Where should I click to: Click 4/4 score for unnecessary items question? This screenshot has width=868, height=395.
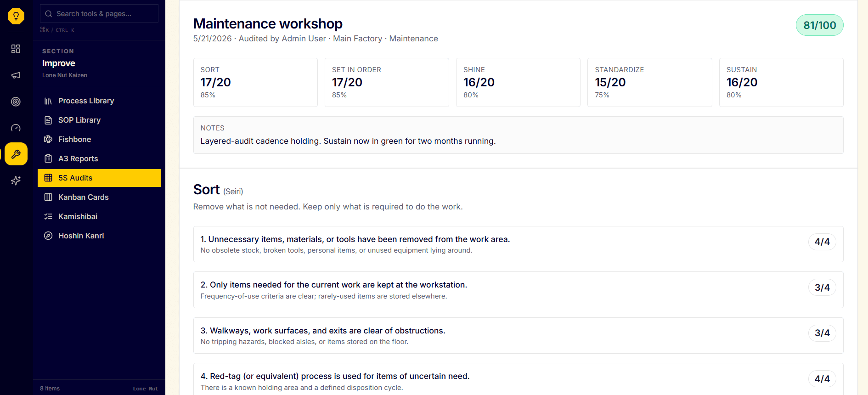822,242
